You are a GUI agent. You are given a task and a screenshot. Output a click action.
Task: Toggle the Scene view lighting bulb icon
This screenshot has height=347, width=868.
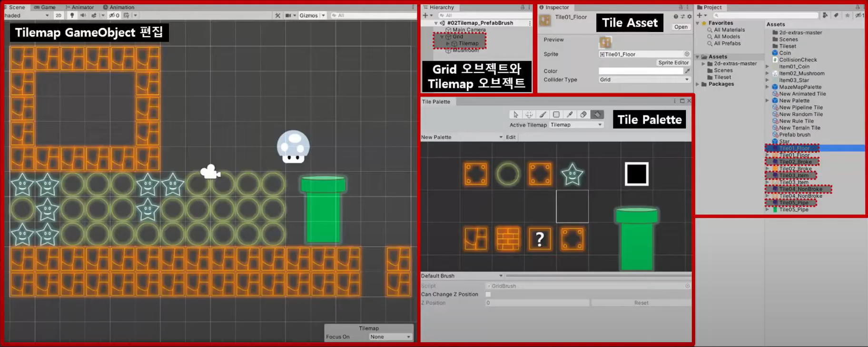pyautogui.click(x=72, y=15)
